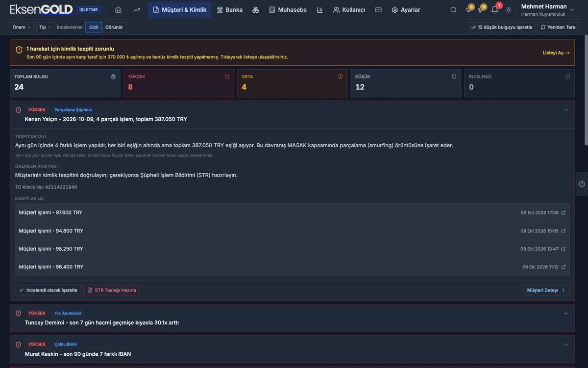Open notifications bell icon
This screenshot has height=368, width=588.
click(x=495, y=10)
